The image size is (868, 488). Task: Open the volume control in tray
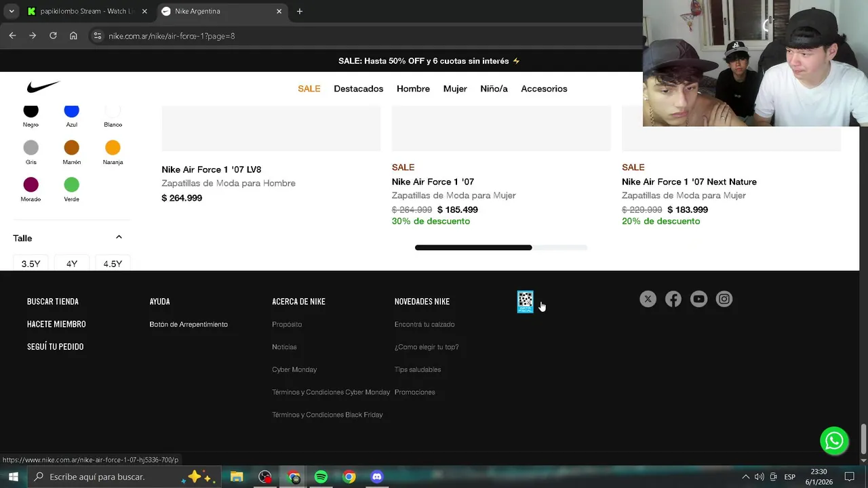[759, 477]
